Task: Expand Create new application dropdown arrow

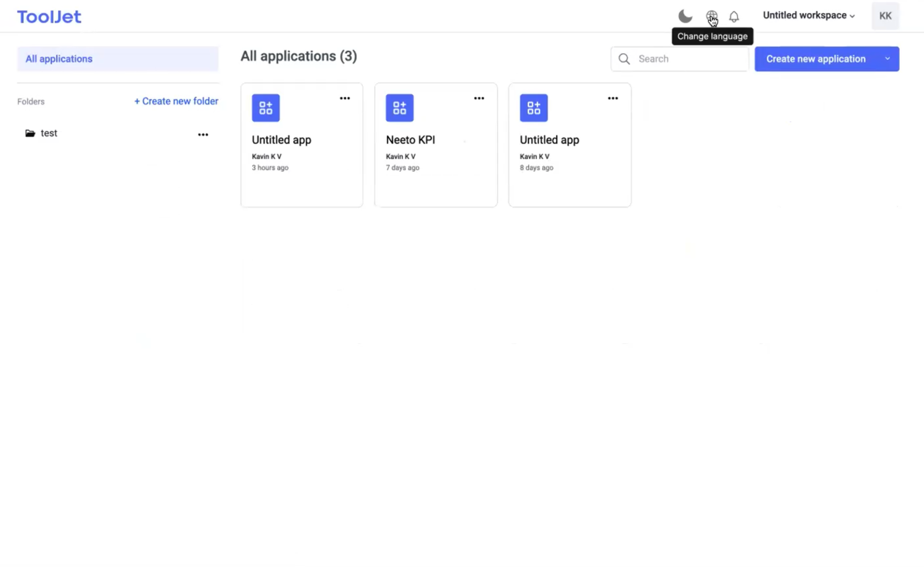Action: tap(887, 59)
